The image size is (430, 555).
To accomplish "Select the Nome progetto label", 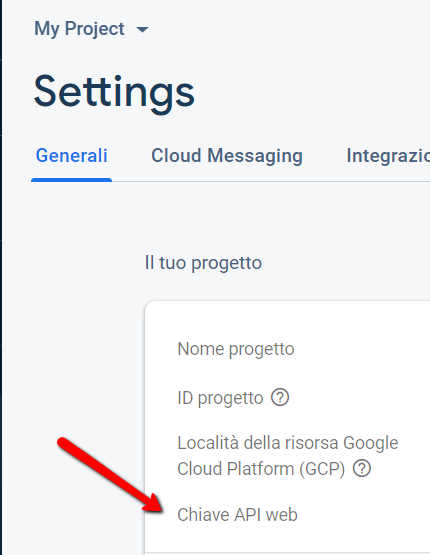I will click(236, 349).
